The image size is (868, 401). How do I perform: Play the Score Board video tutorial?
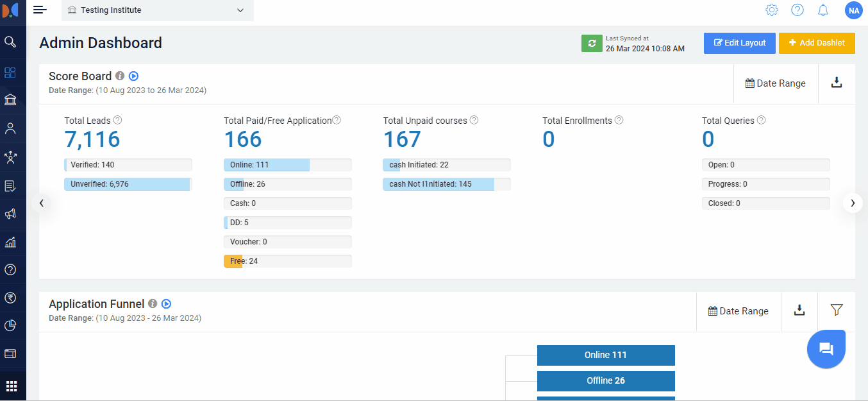[133, 76]
